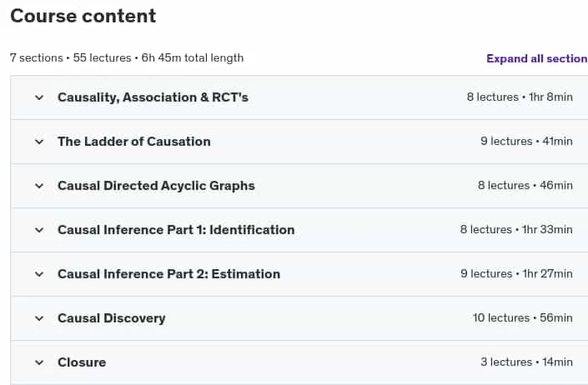
Task: Open Causal Inference Part 2: Estimation title
Action: tap(169, 274)
